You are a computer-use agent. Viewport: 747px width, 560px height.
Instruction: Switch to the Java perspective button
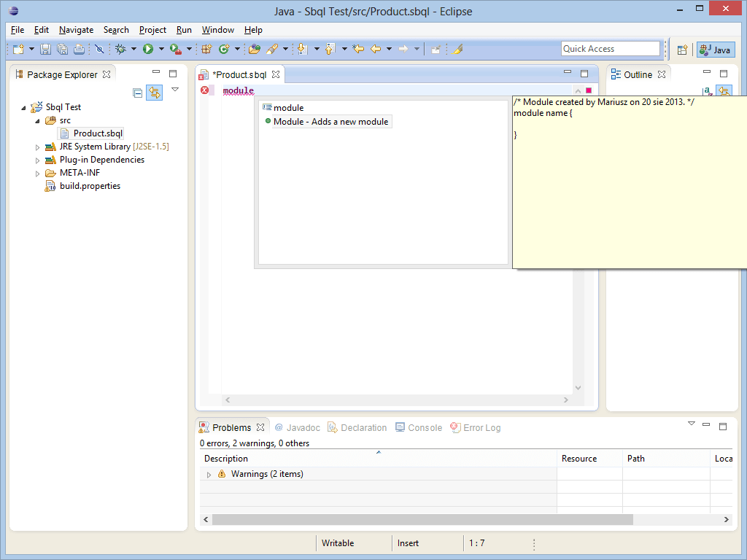716,50
